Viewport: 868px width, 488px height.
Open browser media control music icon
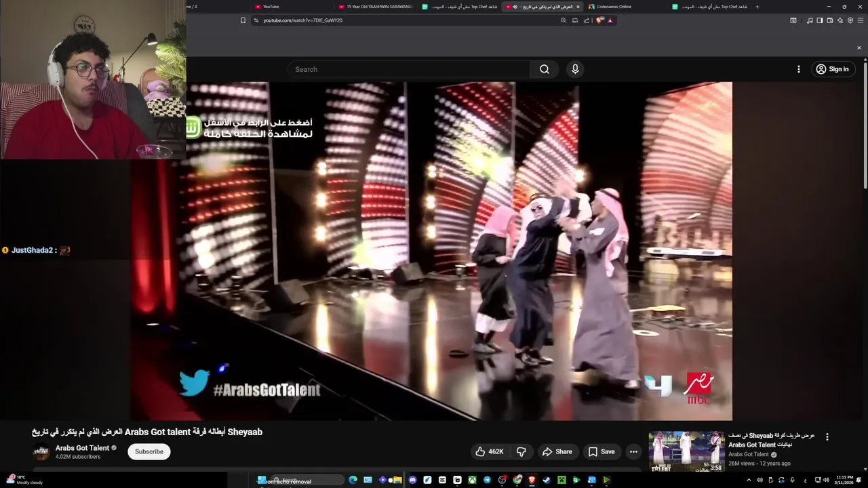pos(810,20)
